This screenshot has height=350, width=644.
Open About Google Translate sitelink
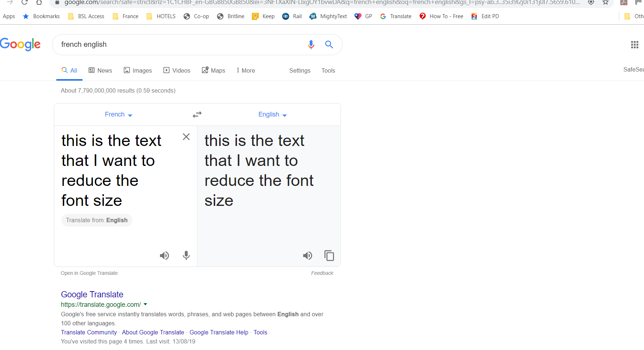(153, 332)
